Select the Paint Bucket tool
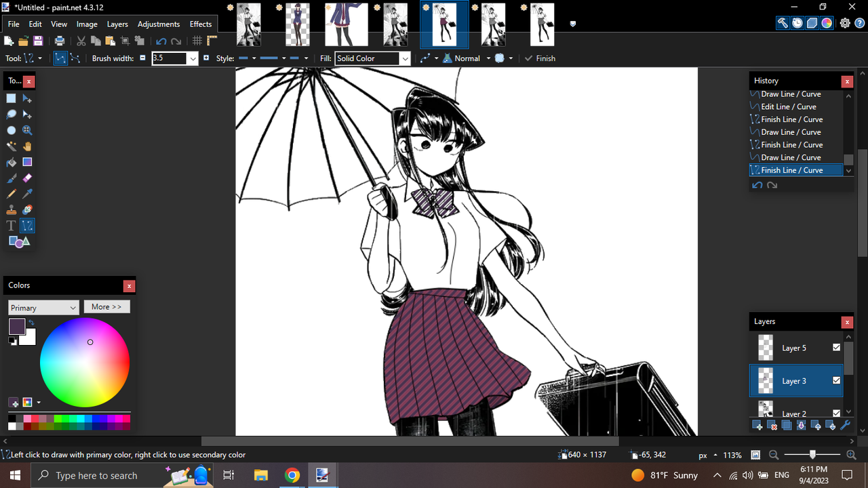Image resolution: width=868 pixels, height=488 pixels. pyautogui.click(x=11, y=162)
